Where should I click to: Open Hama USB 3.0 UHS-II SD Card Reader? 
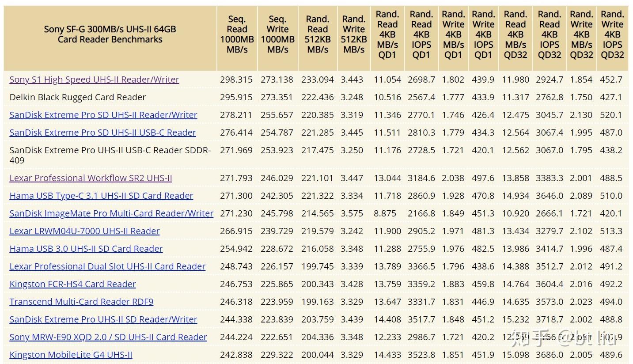pos(86,249)
